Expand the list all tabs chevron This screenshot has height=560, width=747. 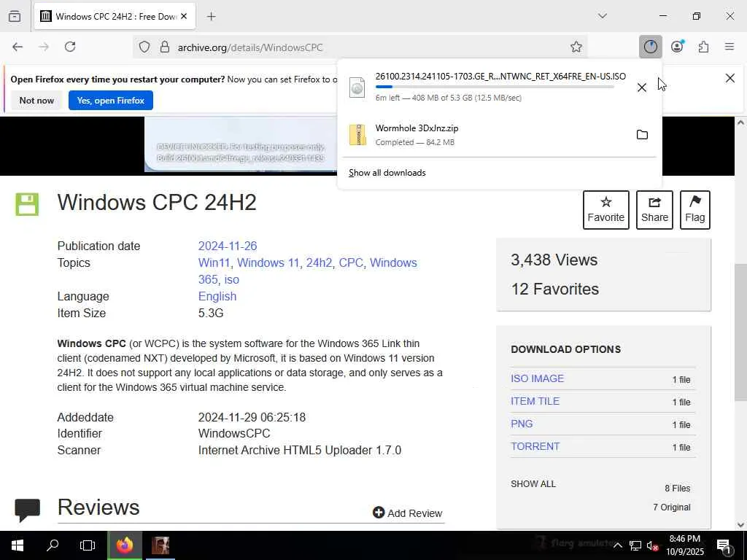[602, 16]
